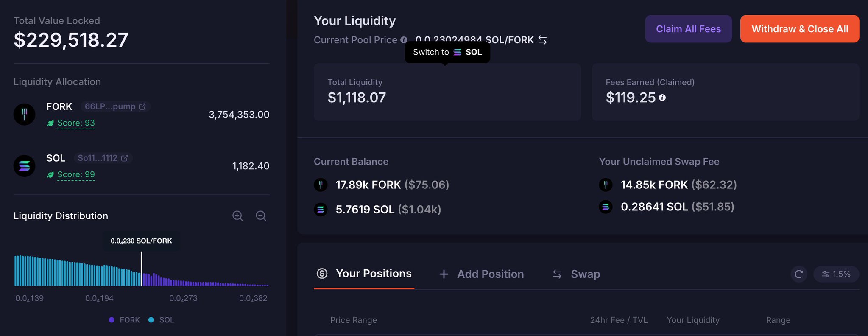This screenshot has width=868, height=336.
Task: Click the SOL Score: 99 link
Action: (76, 174)
